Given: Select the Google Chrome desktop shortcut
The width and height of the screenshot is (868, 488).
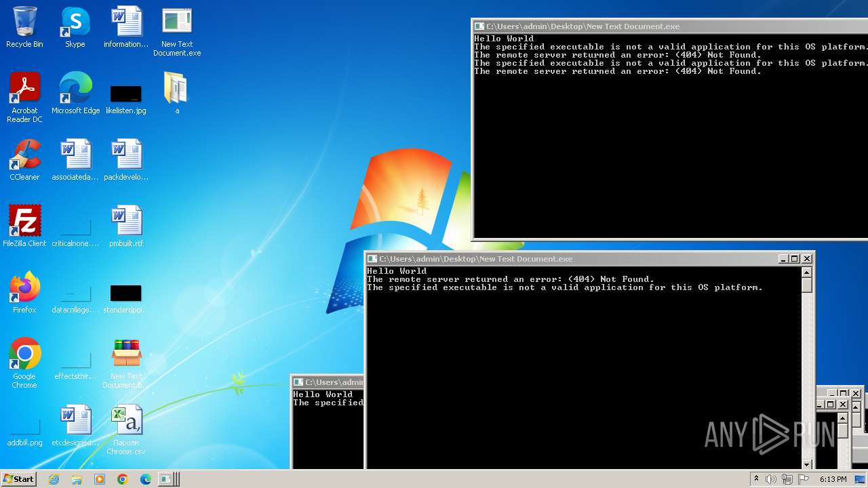Looking at the screenshot, I should pos(24,363).
